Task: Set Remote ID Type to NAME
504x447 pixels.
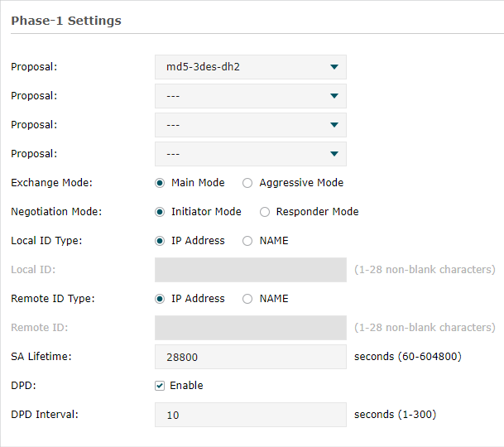Action: coord(247,299)
